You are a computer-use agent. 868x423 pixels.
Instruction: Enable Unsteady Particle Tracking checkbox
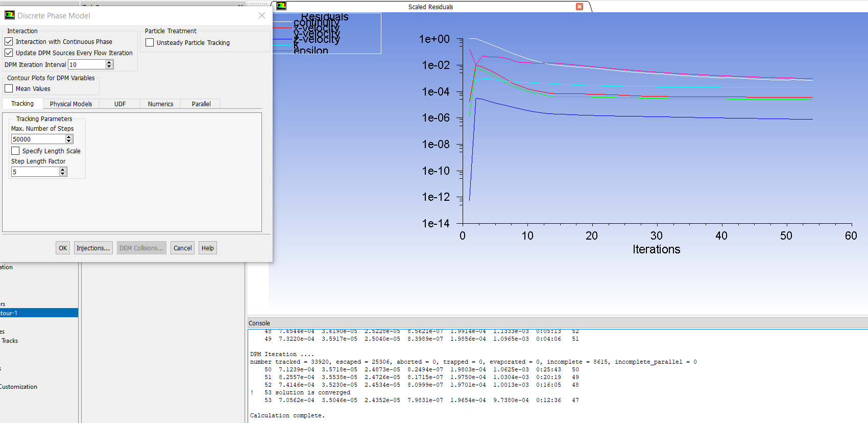[x=150, y=42]
